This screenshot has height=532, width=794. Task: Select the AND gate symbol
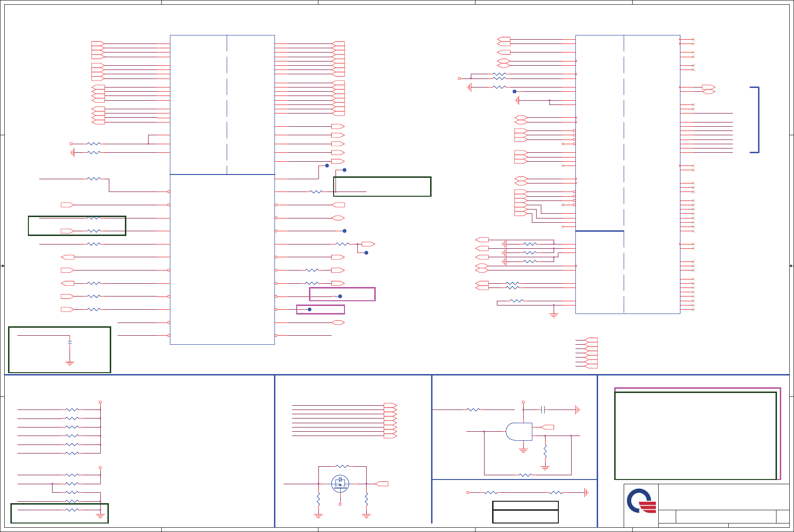point(519,431)
